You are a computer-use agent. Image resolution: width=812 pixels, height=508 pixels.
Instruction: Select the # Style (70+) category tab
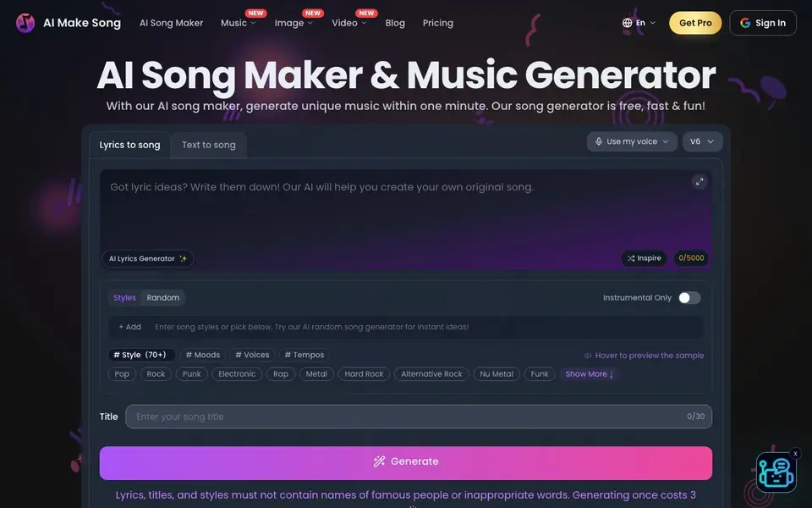coord(141,355)
